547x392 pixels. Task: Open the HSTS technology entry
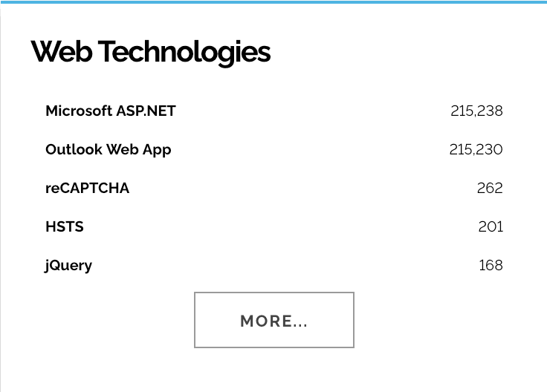[65, 227]
